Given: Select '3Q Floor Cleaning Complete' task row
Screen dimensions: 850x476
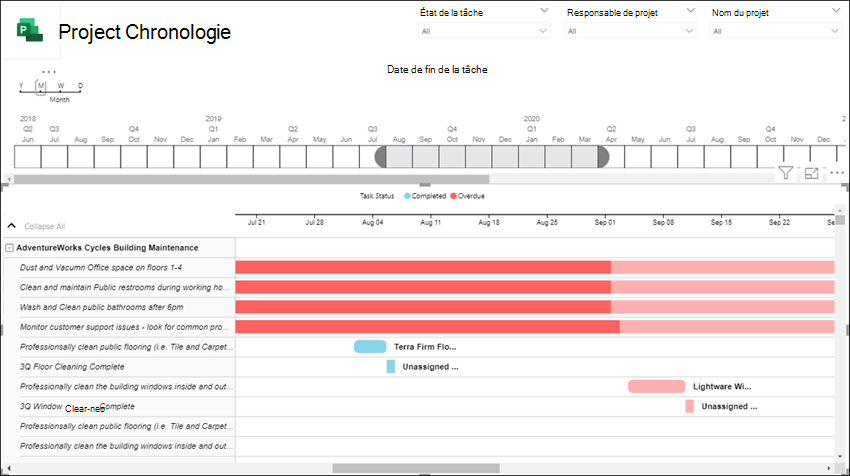Looking at the screenshot, I should click(119, 366).
